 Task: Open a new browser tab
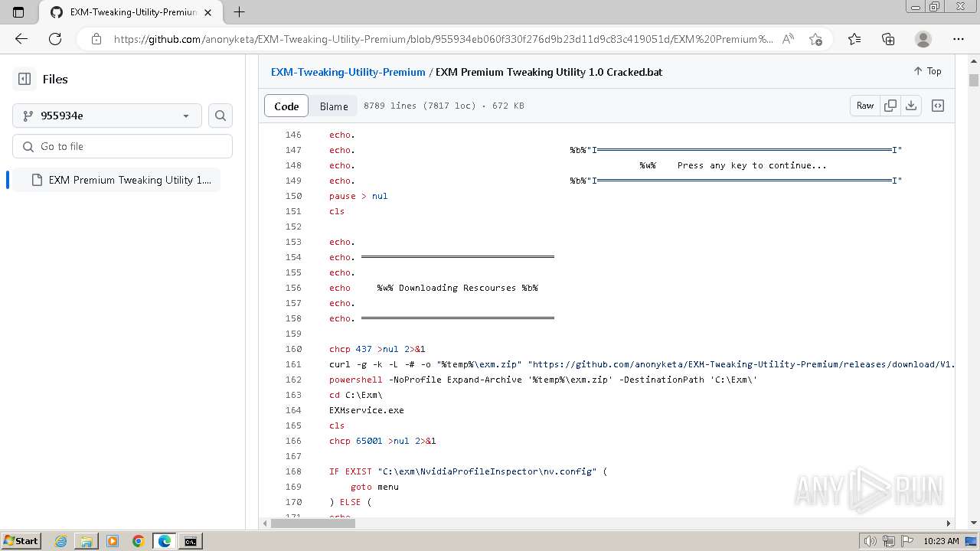(x=239, y=12)
